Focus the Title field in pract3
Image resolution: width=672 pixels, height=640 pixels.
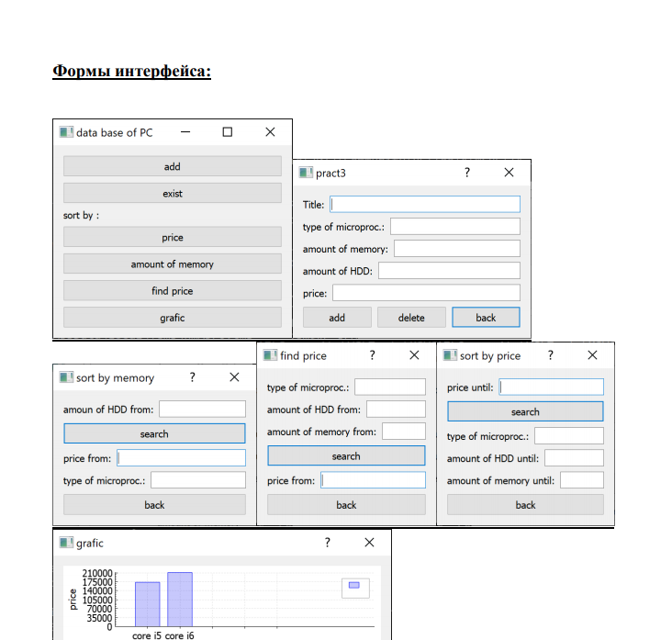pos(424,205)
